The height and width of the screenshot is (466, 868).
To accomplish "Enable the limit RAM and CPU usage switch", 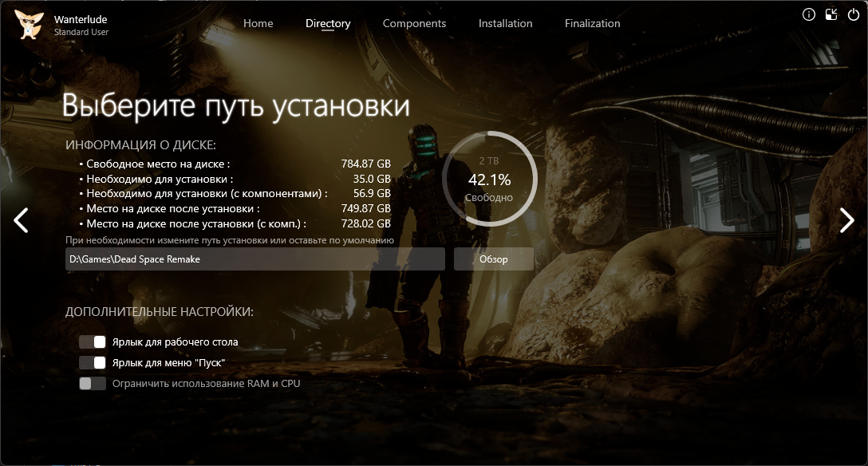I will coord(93,384).
